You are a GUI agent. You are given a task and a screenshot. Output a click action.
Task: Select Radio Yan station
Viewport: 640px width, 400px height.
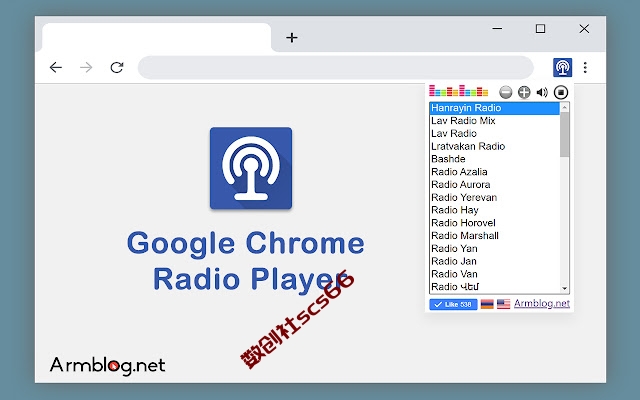tap(495, 249)
